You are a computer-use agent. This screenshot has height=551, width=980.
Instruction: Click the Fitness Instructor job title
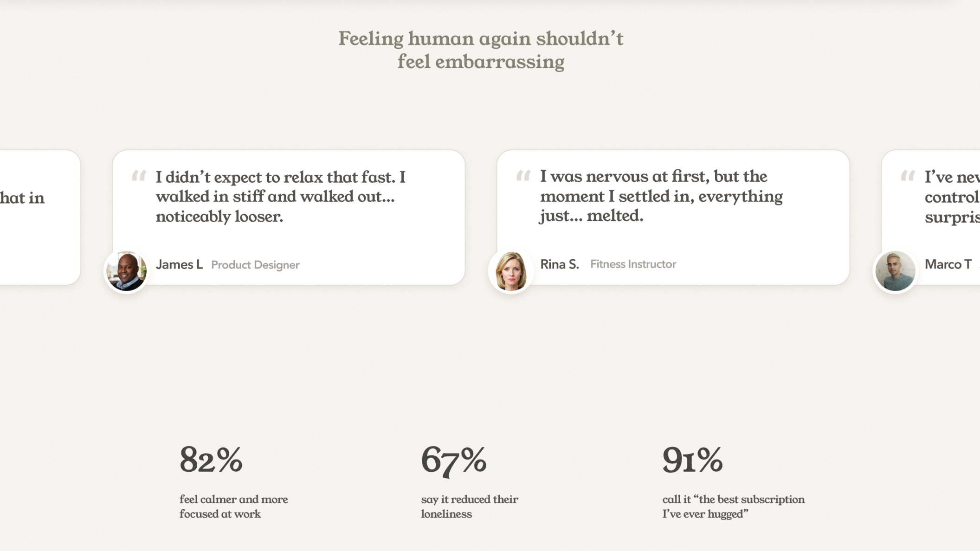(x=633, y=264)
